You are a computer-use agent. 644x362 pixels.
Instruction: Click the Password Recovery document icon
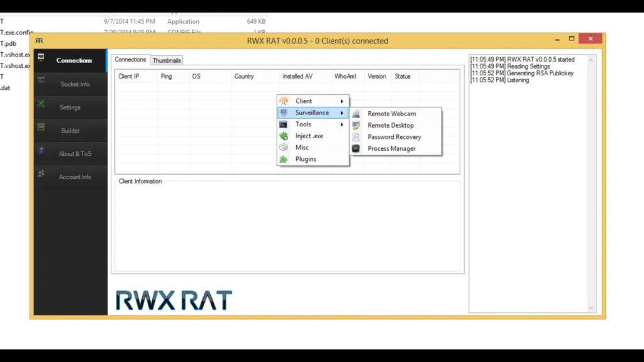[x=356, y=137]
